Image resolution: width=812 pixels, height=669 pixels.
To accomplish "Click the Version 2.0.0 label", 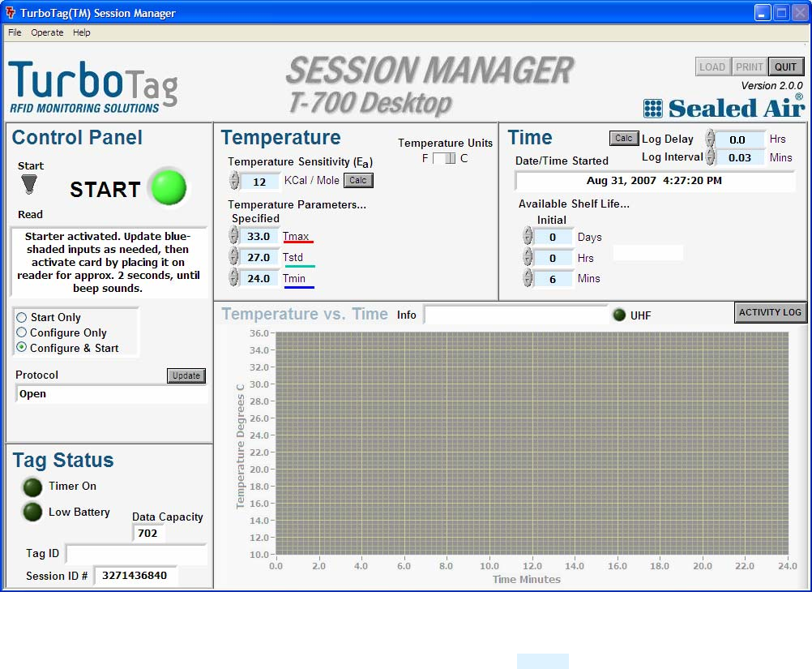I will click(771, 85).
